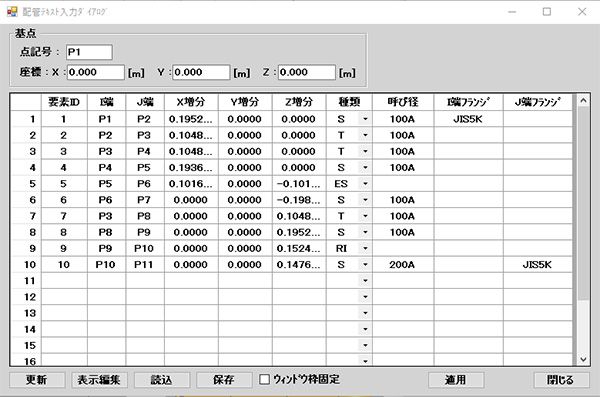The image size is (600, 397).
Task: Click the 点記号 input field containing P1
Action: pos(89,52)
